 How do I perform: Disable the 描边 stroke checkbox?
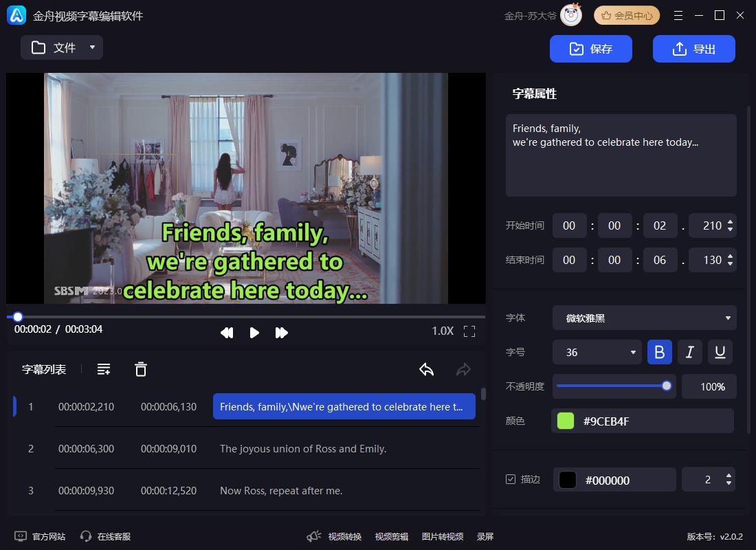(511, 479)
